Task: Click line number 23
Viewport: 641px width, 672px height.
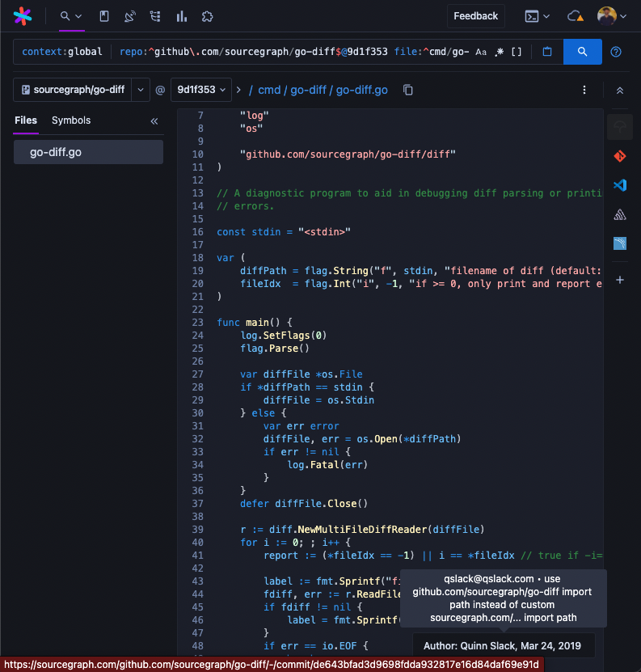Action: pos(197,323)
